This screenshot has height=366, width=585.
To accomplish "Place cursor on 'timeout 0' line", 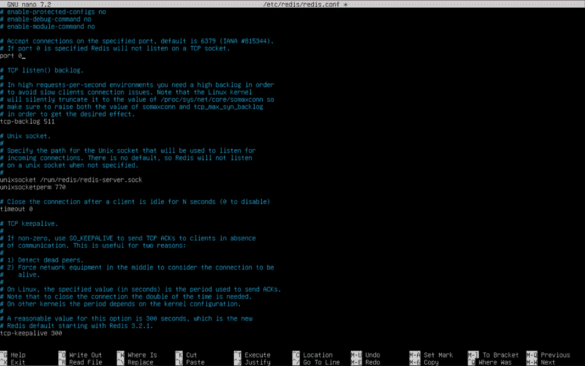I will (x=16, y=209).
